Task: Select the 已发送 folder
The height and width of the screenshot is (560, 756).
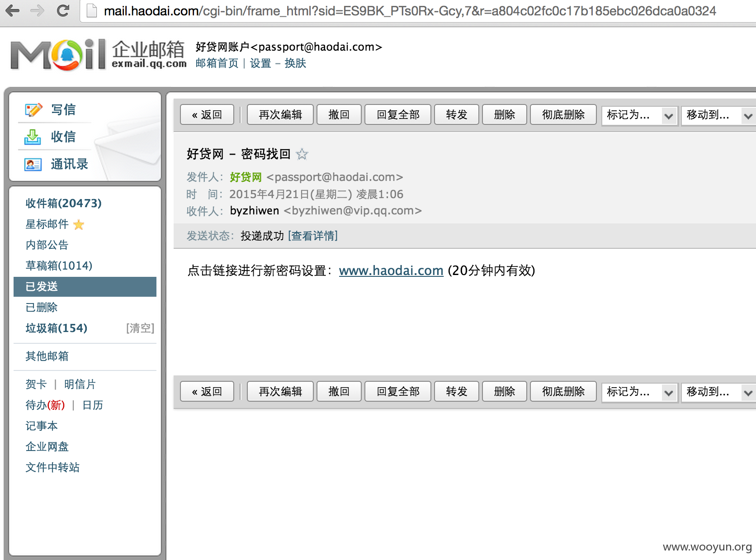Action: [85, 287]
